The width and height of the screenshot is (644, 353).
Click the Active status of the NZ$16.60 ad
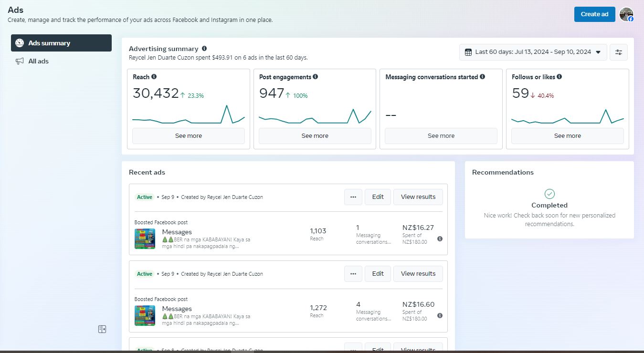(x=145, y=274)
